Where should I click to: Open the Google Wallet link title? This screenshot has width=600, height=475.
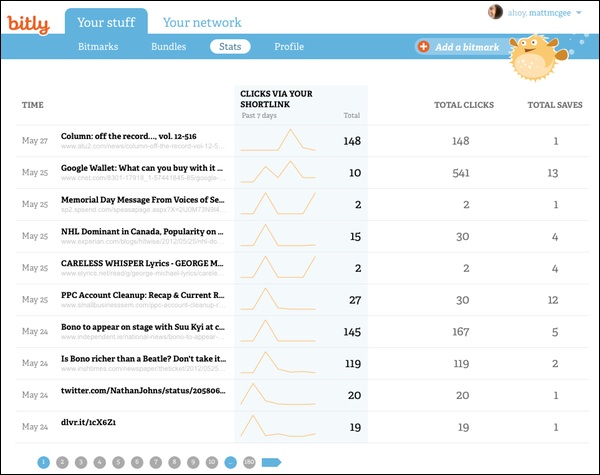[142, 168]
